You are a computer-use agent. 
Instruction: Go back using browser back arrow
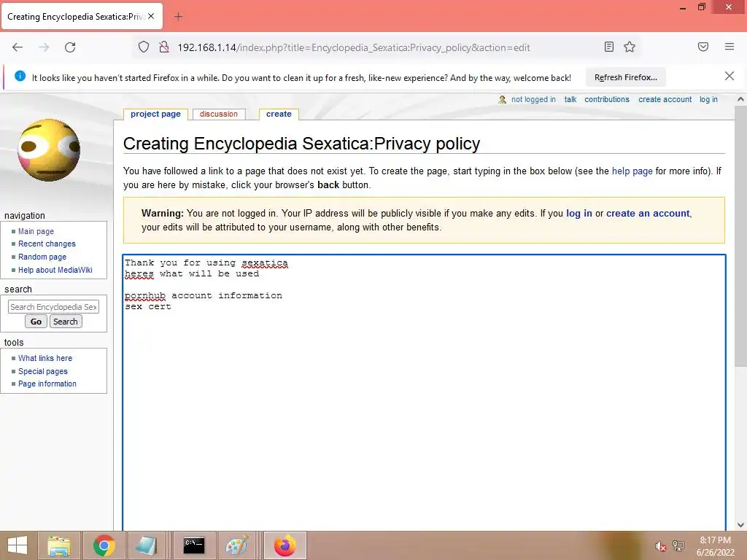click(18, 47)
